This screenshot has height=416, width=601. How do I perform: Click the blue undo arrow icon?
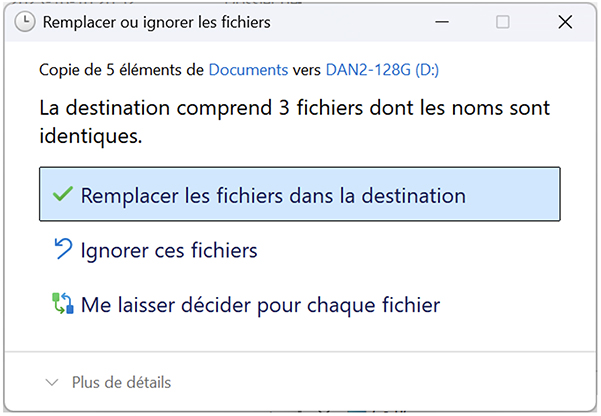click(x=62, y=249)
